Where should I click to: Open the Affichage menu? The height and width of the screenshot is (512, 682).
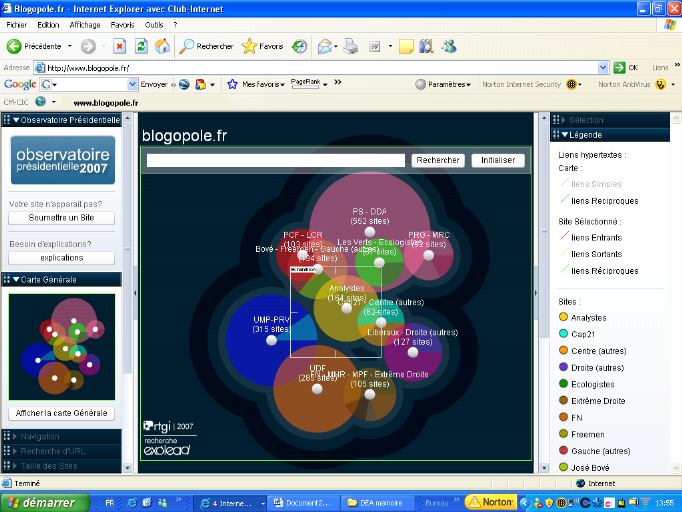85,25
